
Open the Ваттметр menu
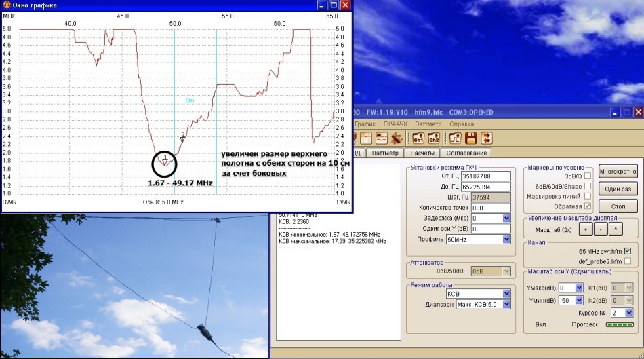click(428, 124)
